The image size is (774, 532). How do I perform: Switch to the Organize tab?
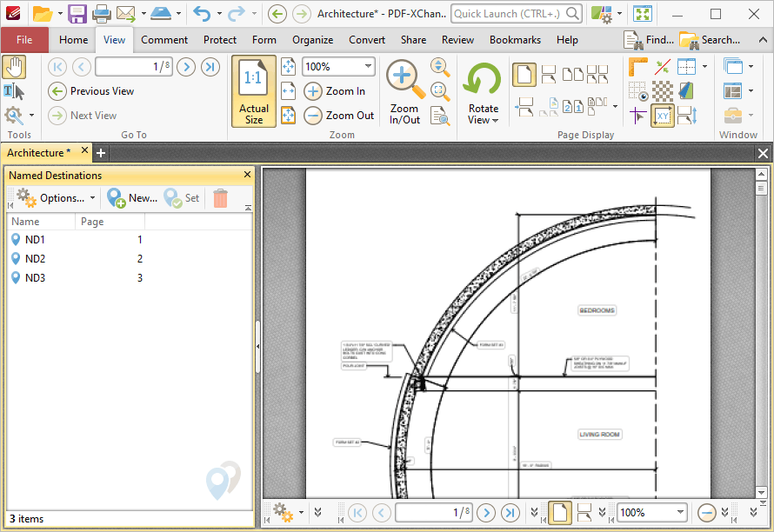(x=312, y=40)
